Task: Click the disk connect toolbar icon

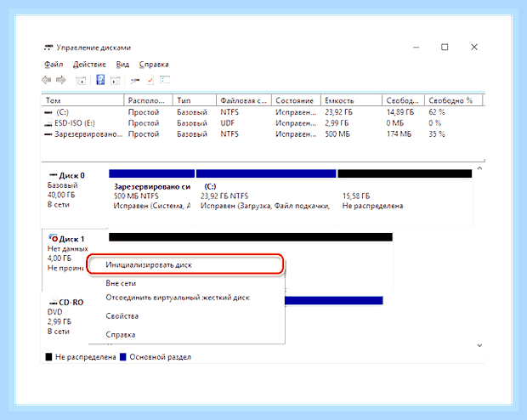Action: coord(135,81)
